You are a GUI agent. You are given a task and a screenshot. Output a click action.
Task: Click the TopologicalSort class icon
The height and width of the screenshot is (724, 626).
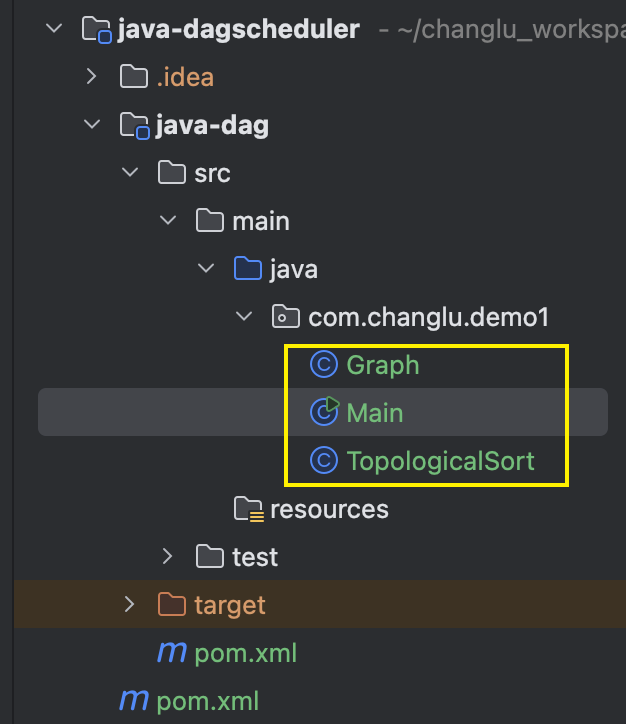(324, 460)
